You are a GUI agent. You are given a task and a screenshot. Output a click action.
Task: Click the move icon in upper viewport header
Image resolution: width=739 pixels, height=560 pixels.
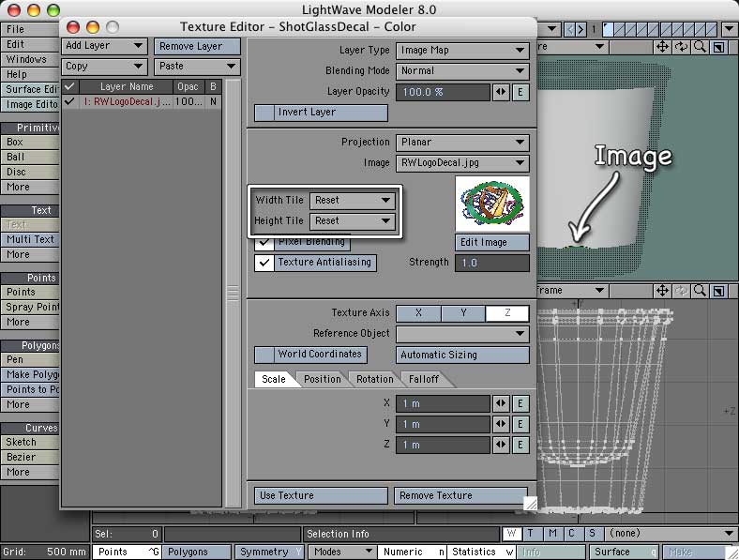click(663, 47)
